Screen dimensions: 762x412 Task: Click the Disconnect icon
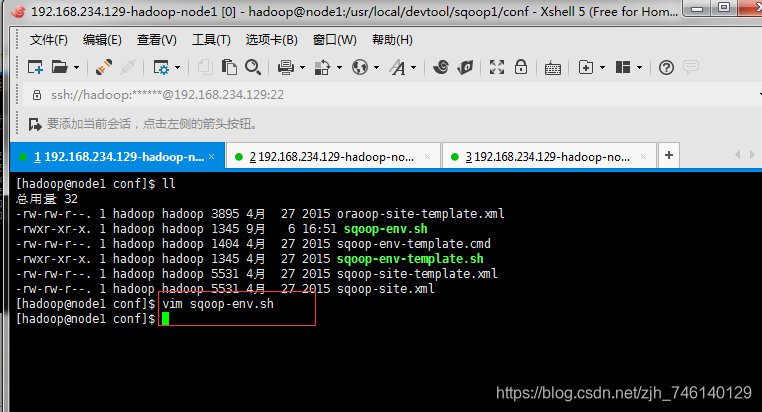tap(128, 67)
